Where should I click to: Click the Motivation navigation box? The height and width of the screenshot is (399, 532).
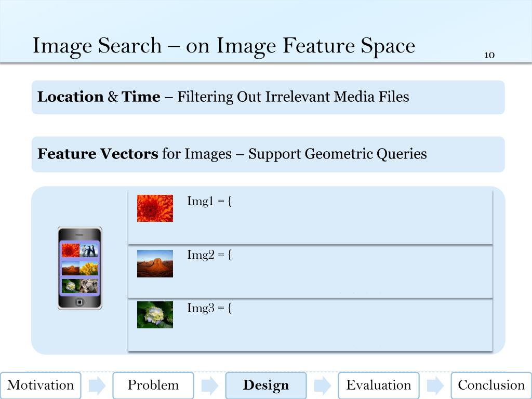41,385
